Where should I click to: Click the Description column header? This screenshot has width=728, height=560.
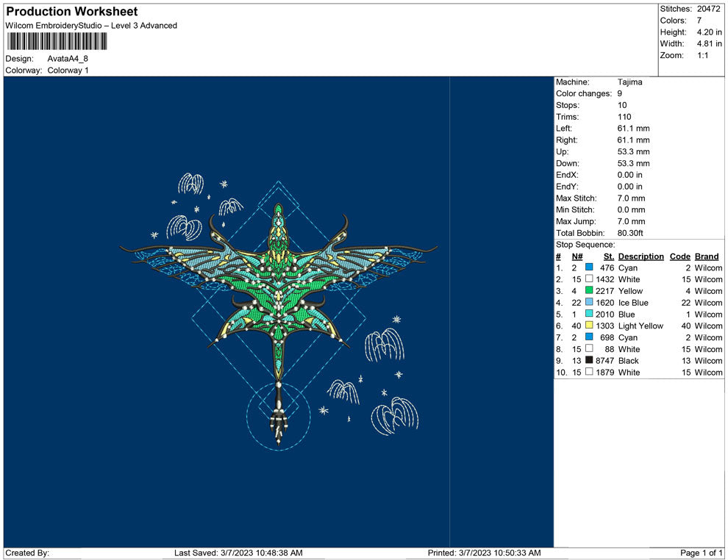point(640,256)
